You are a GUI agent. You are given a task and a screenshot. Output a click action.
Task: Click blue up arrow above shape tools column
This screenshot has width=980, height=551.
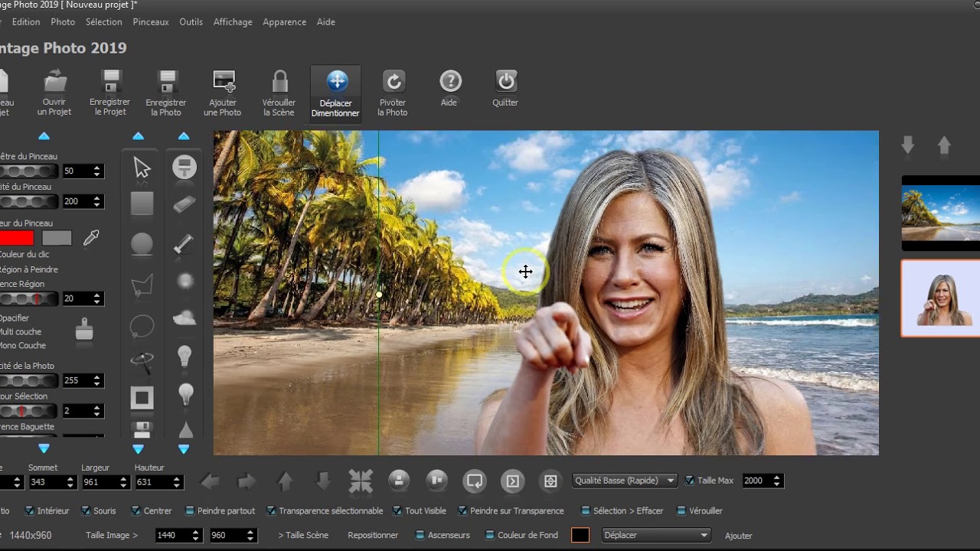138,136
